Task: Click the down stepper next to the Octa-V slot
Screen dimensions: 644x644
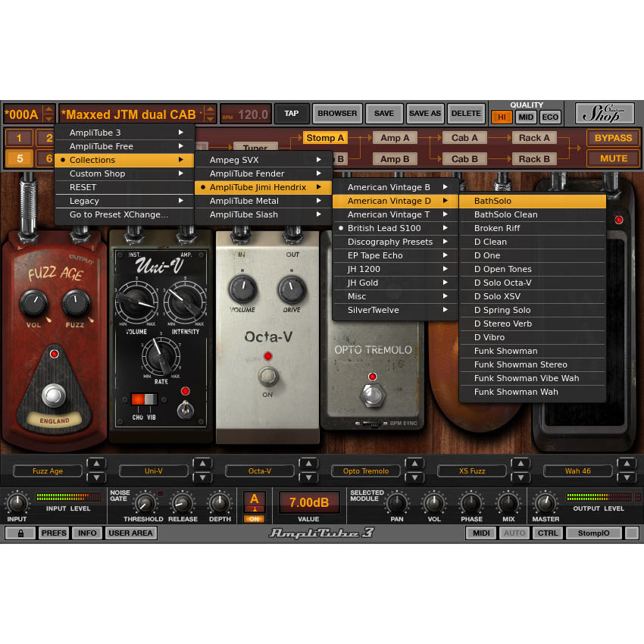Action: pyautogui.click(x=308, y=476)
